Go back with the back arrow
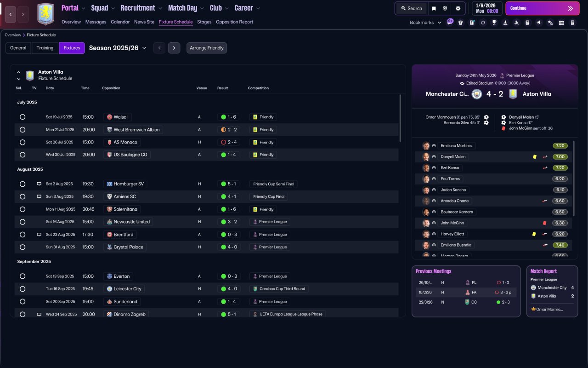The width and height of the screenshot is (588, 368). point(11,15)
